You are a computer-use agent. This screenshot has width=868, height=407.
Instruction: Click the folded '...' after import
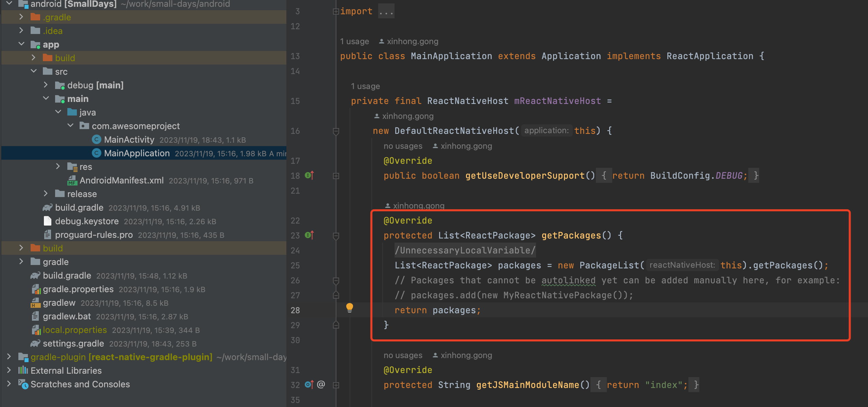coord(386,12)
